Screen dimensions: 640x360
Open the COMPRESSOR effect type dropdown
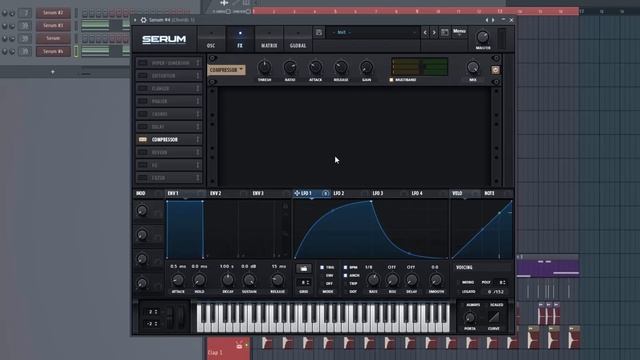(227, 70)
